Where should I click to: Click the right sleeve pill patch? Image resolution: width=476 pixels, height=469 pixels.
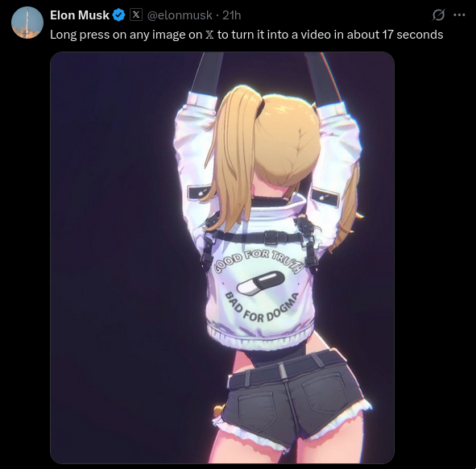click(x=325, y=197)
